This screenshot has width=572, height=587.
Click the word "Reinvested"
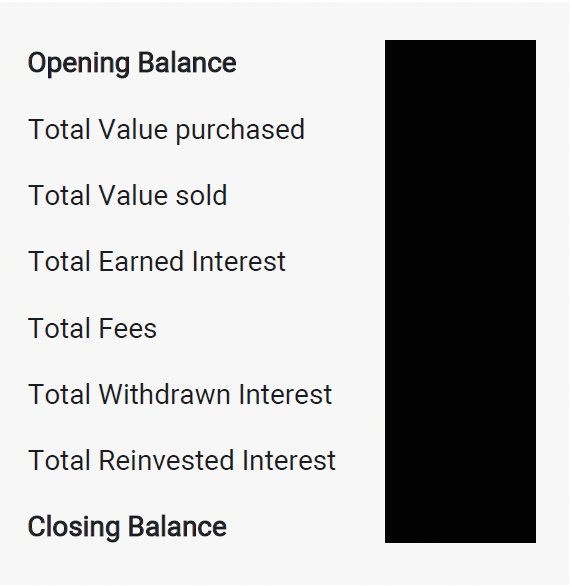166,460
